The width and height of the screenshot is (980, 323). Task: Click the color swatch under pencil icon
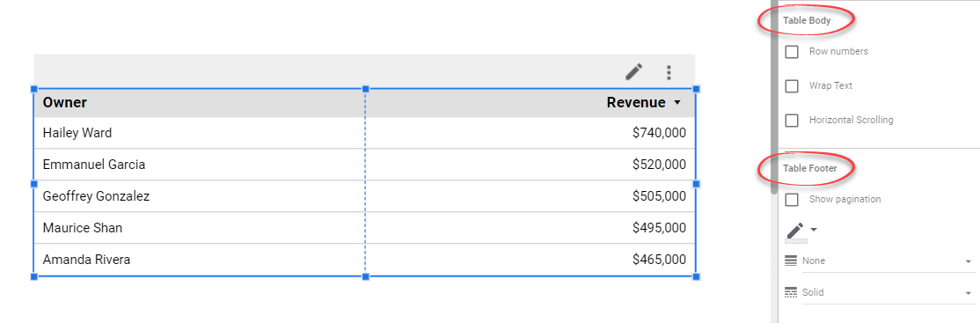pyautogui.click(x=795, y=241)
